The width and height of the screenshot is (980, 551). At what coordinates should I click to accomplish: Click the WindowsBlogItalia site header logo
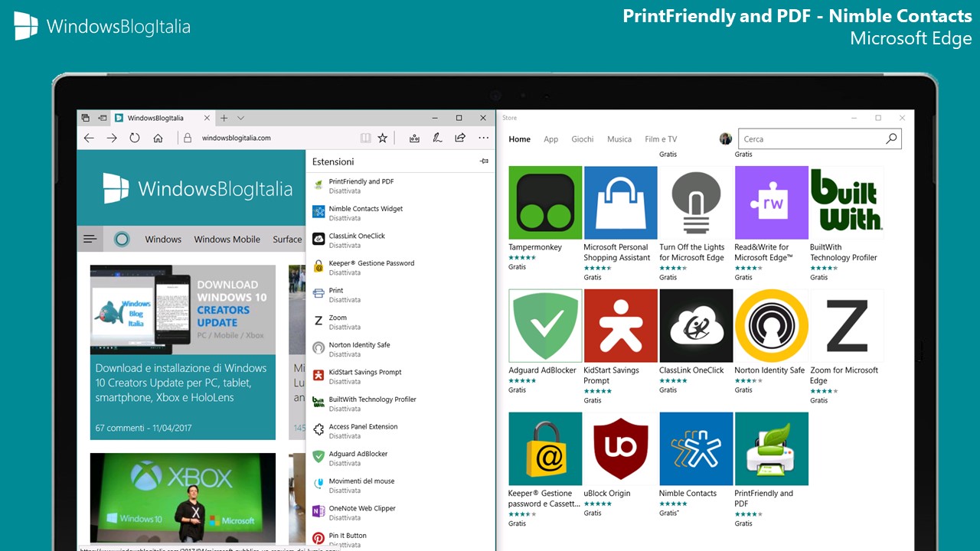[198, 188]
